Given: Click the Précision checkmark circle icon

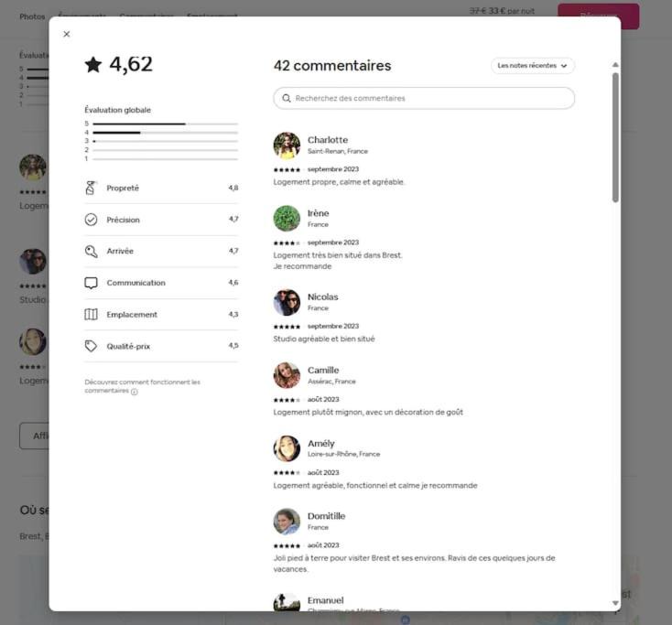Looking at the screenshot, I should [x=91, y=220].
